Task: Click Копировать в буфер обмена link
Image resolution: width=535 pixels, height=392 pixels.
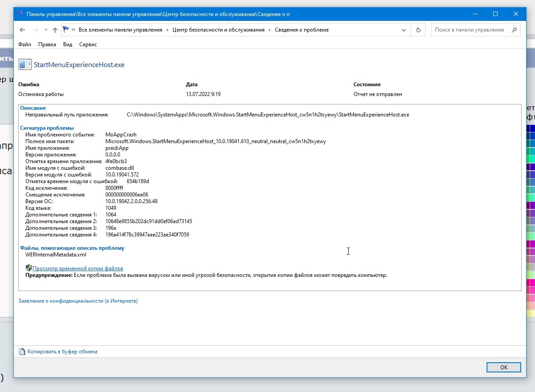Action: point(62,352)
